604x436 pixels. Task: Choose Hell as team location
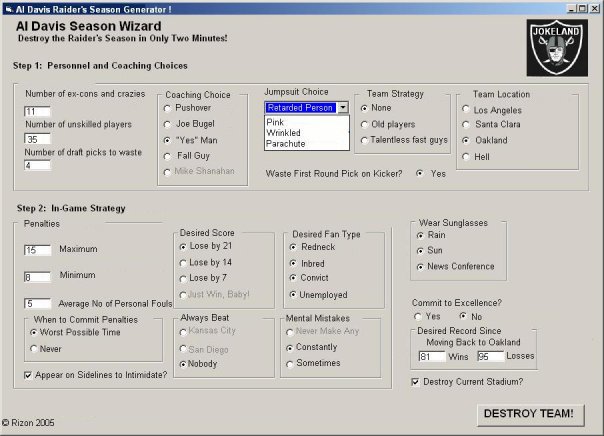pyautogui.click(x=466, y=157)
